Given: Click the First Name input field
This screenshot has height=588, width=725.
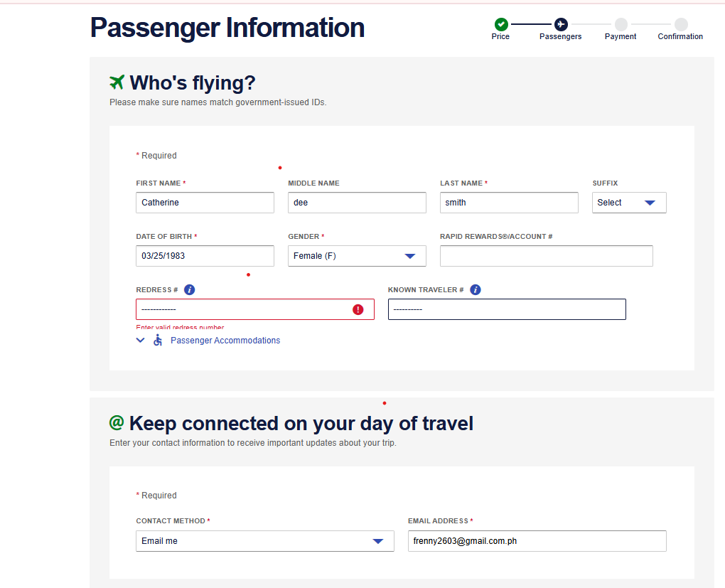Looking at the screenshot, I should click(x=205, y=203).
